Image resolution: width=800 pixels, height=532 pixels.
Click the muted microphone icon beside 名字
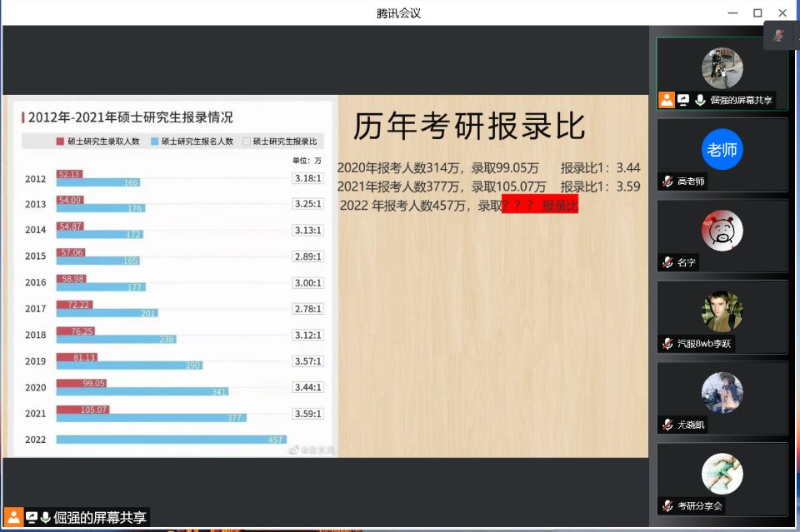(667, 262)
